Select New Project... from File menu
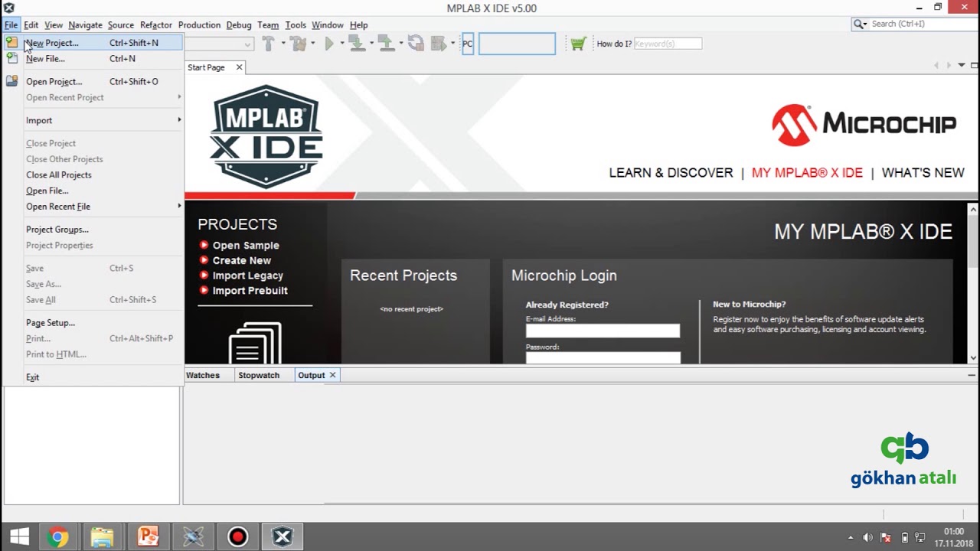 pyautogui.click(x=93, y=43)
